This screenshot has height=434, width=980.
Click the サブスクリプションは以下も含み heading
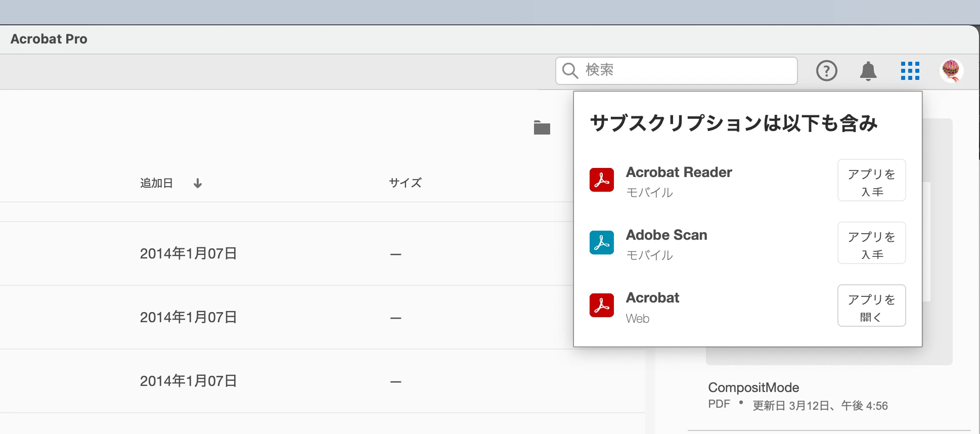coord(734,123)
